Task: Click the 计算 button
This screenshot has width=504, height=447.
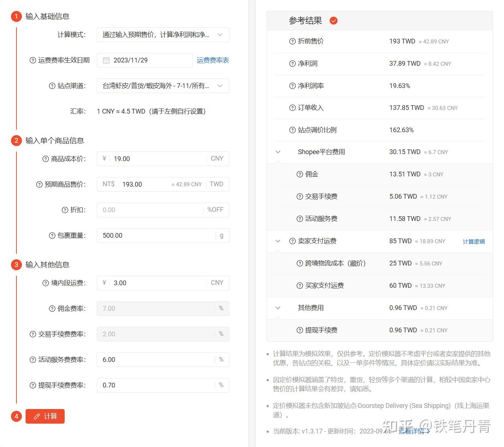Action: (45, 416)
